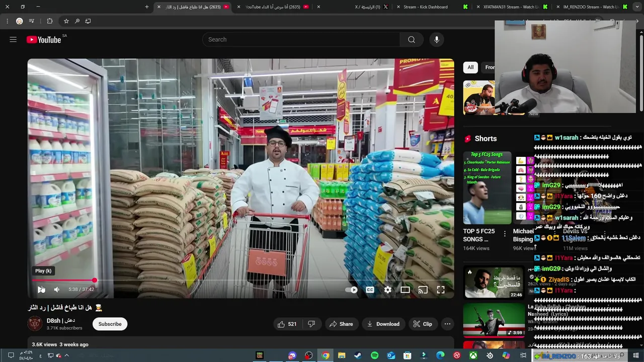Switch the player to theater mode
This screenshot has height=362, width=644.
click(x=405, y=290)
